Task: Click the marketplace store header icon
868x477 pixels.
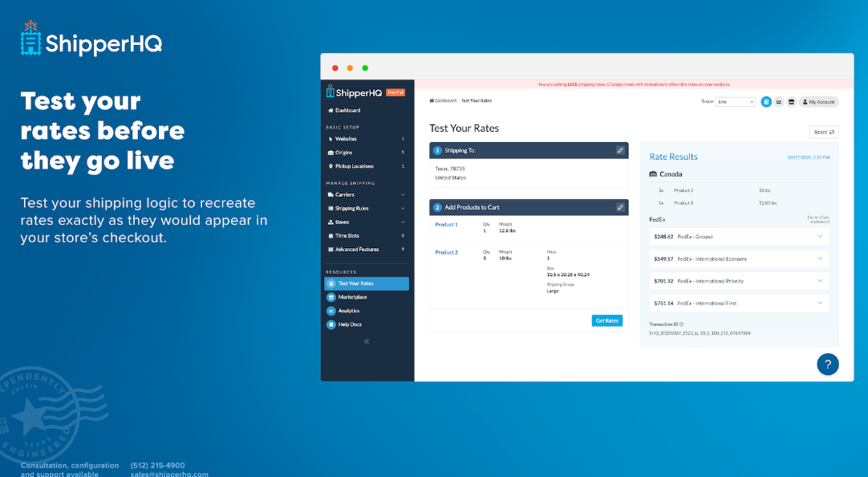Action: pos(792,102)
